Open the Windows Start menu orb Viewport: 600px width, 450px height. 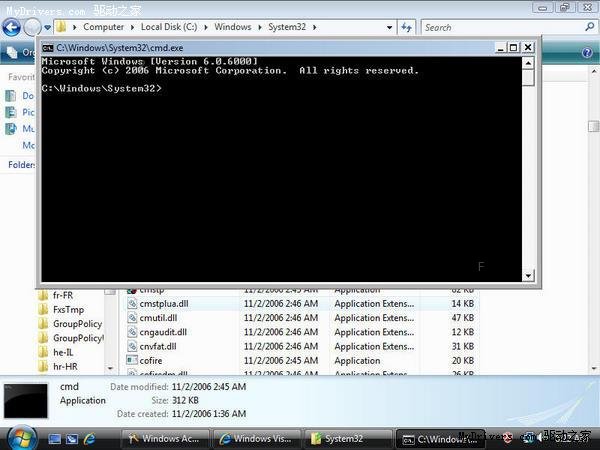(21, 439)
